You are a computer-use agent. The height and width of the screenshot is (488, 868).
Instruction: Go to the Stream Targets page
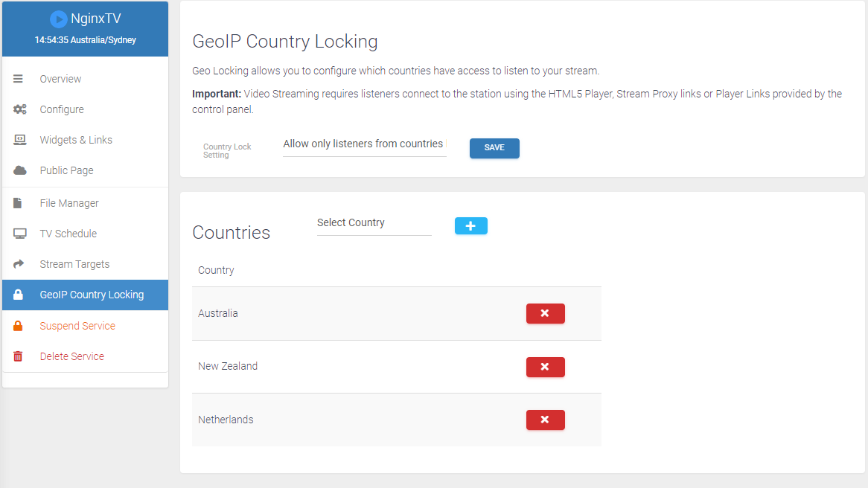[x=74, y=264]
